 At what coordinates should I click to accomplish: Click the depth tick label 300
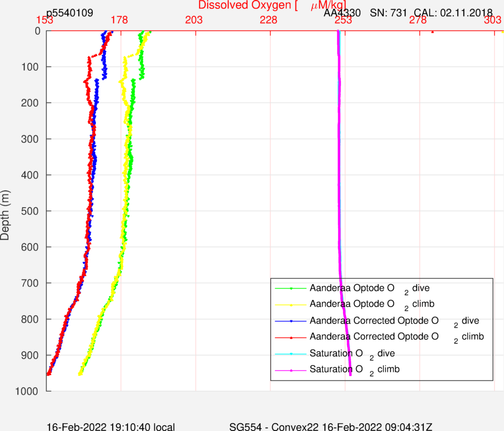tap(29, 139)
